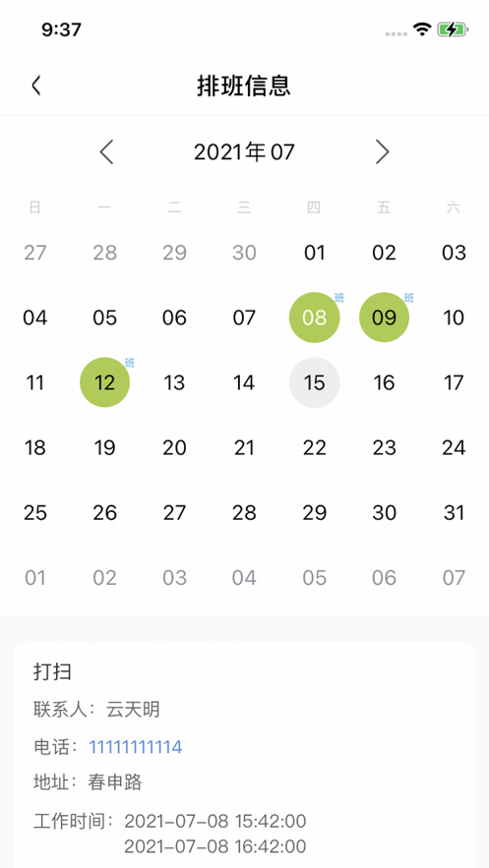Select the green-circled date 09
Screen dimensions: 489x868
(x=385, y=318)
